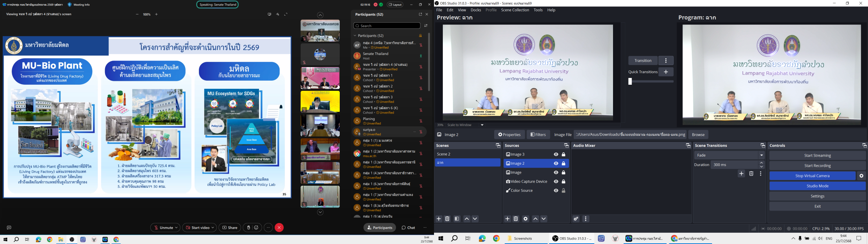Open OBS File menu
Image resolution: width=868 pixels, height=244 pixels.
point(439,10)
